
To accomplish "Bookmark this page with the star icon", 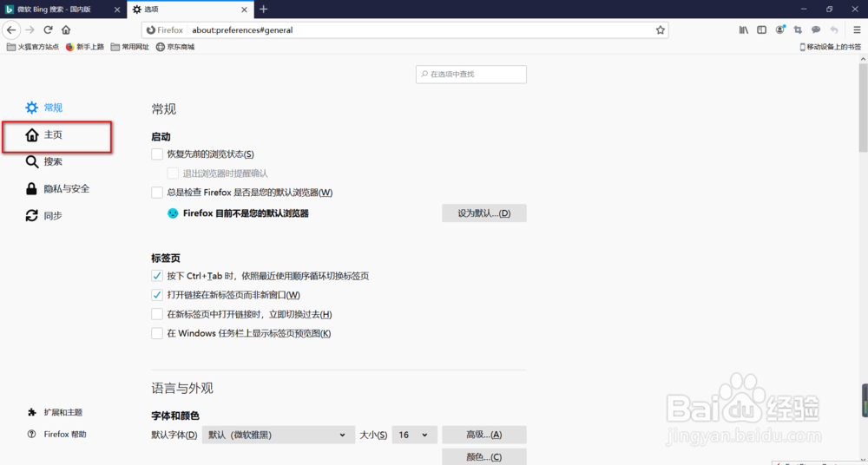I will [x=660, y=29].
